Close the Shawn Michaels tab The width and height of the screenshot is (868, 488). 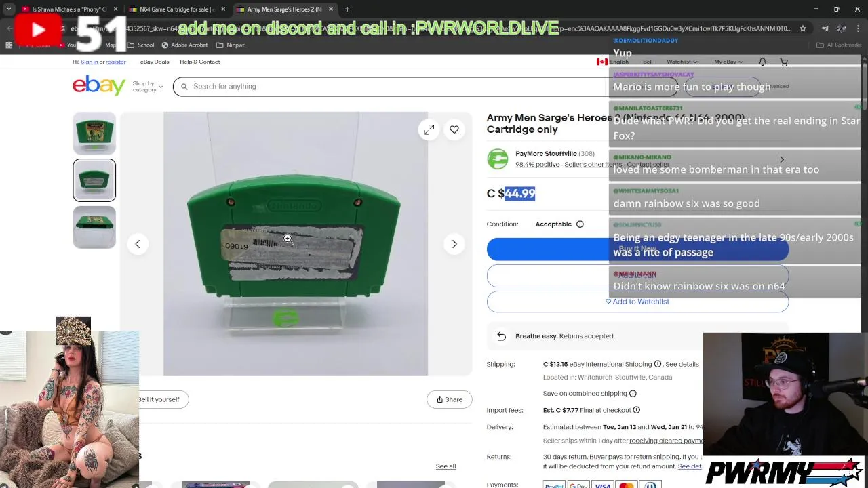pyautogui.click(x=115, y=9)
